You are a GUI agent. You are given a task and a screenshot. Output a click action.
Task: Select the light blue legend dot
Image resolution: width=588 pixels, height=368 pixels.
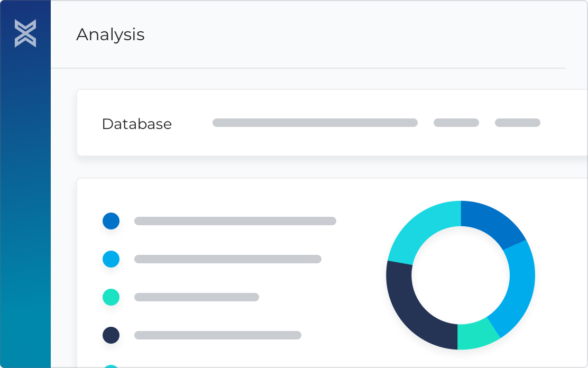[111, 259]
